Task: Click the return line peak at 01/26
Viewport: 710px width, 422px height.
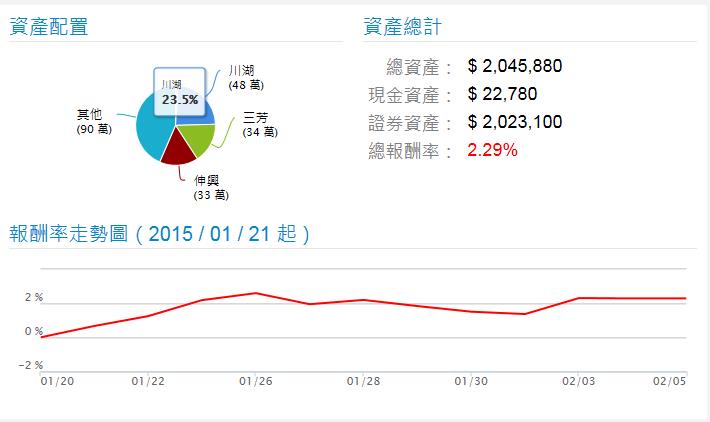Action: pos(256,293)
